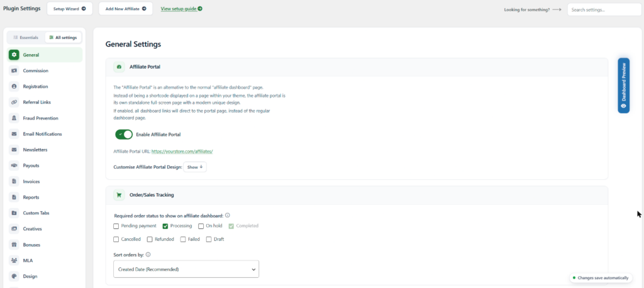Open the Payouts settings section
The width and height of the screenshot is (644, 288).
[45, 165]
